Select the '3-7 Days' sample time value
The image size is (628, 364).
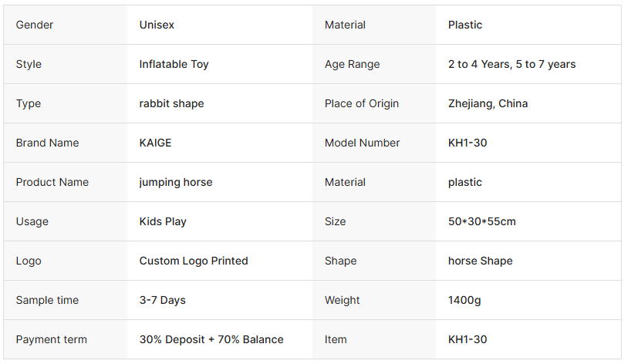pyautogui.click(x=162, y=301)
